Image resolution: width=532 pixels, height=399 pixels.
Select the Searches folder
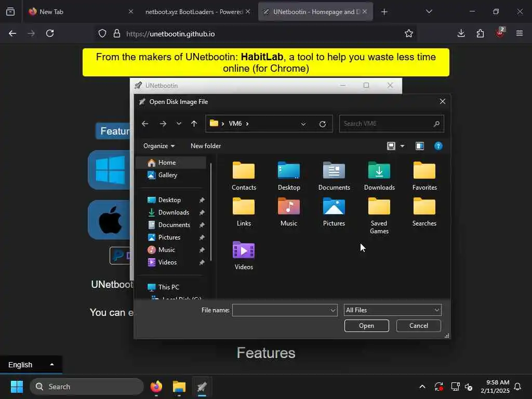424,206
